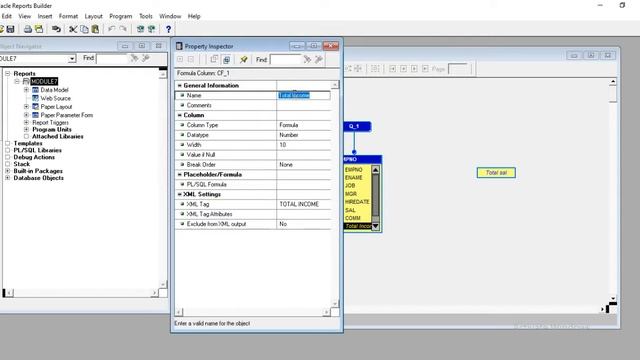Click first page arrow in Data Model toolbar
The width and height of the screenshot is (640, 360).
392,69
